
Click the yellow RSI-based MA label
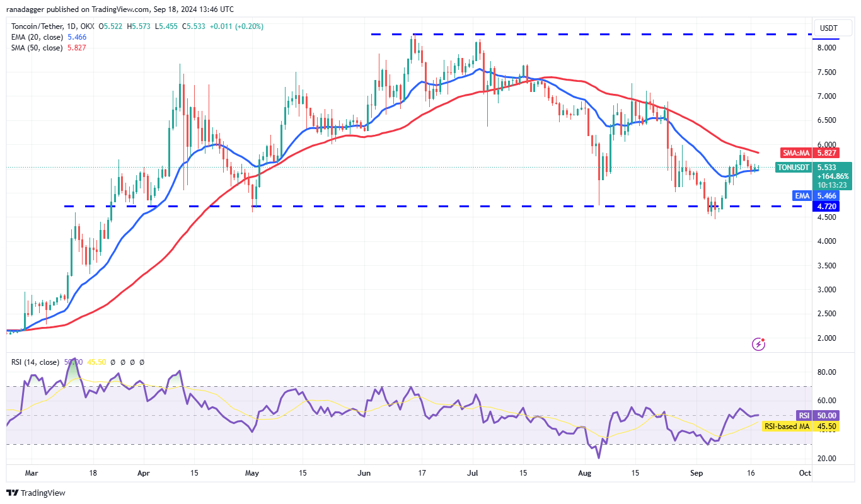[x=787, y=427]
